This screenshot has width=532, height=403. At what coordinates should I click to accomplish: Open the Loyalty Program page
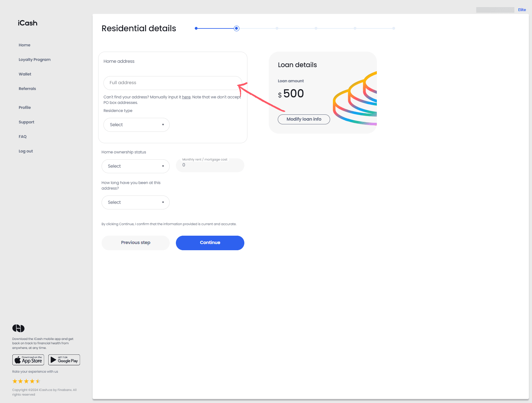(x=34, y=60)
